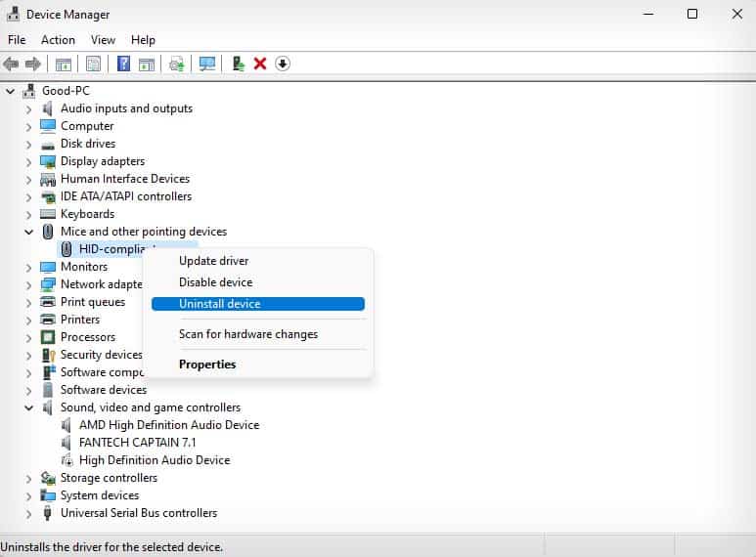
Task: Expand the IDE ATA/ATAPI controllers category
Action: (28, 197)
